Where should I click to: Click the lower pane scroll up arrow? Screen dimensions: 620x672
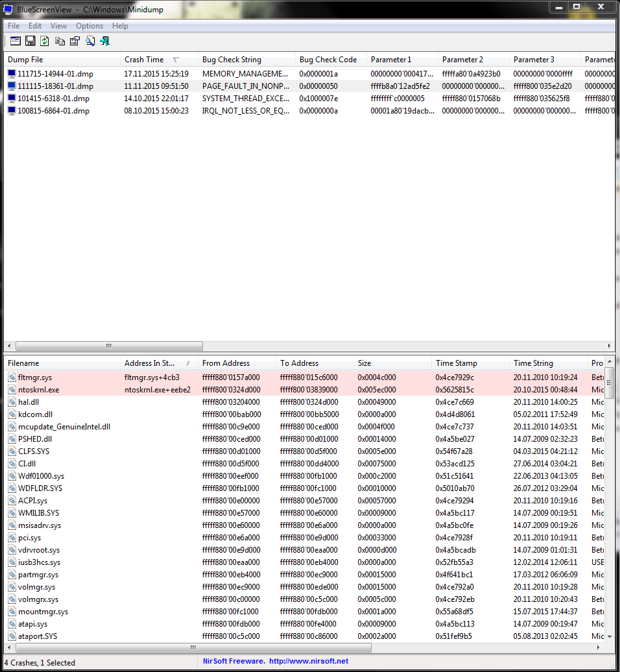[x=610, y=362]
